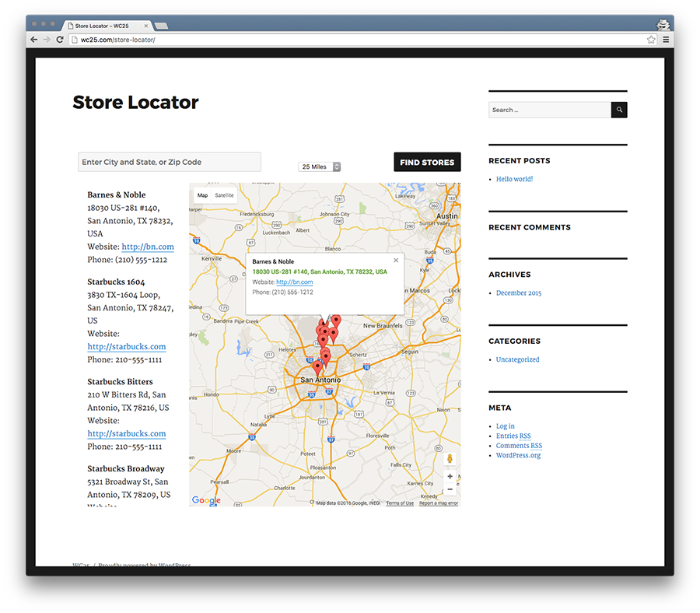Click the sidebar Search field
700x613 pixels.
(x=550, y=110)
